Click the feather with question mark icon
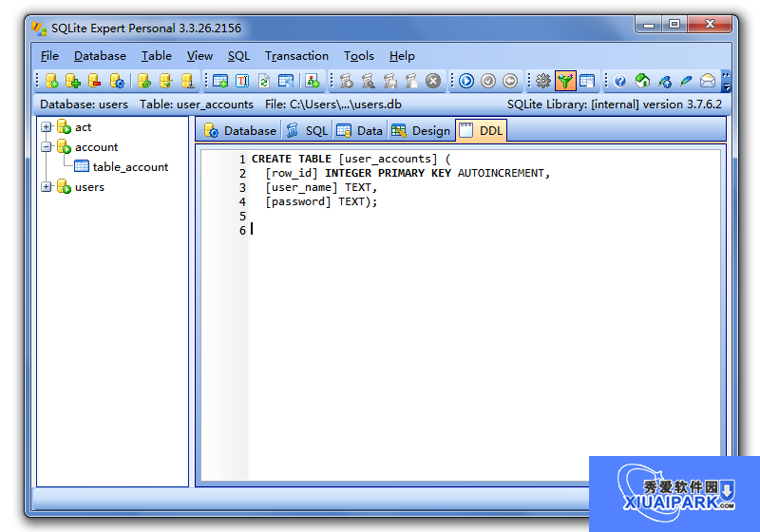This screenshot has height=532, width=760. [x=664, y=81]
